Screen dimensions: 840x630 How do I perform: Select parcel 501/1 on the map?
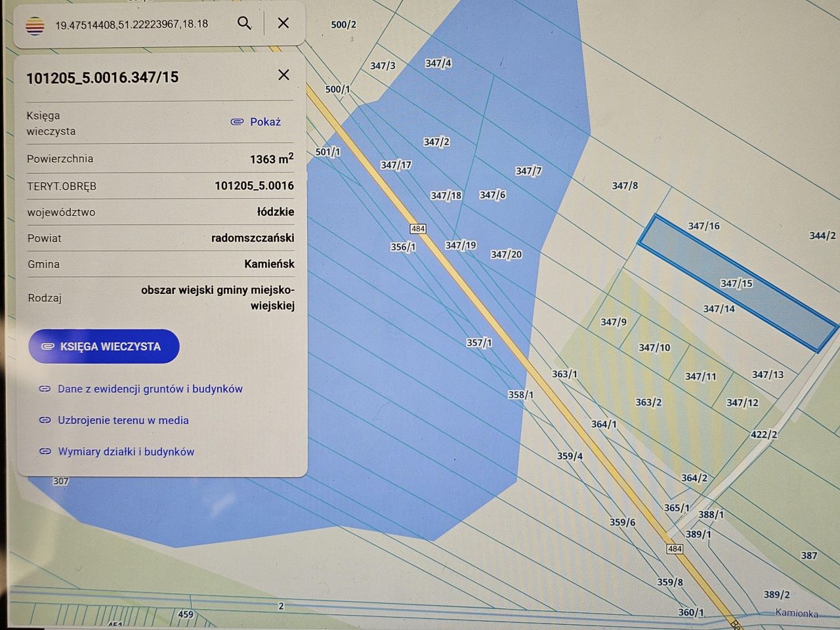327,152
